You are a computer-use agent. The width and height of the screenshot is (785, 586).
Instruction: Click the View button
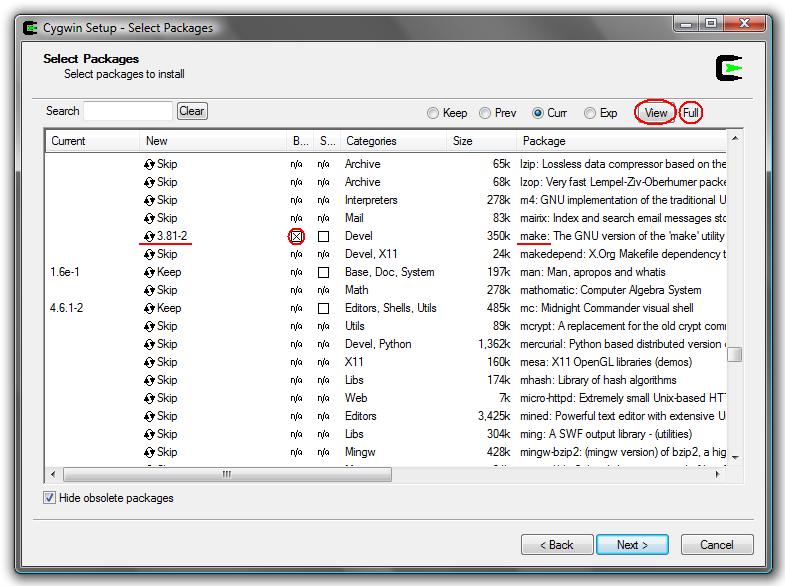click(655, 113)
